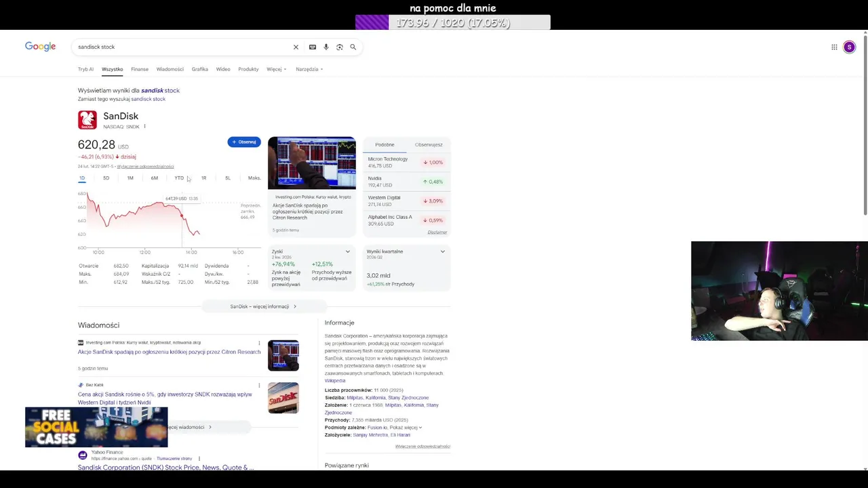Switch to the Wiadomości search tab
868x488 pixels.
(x=170, y=69)
